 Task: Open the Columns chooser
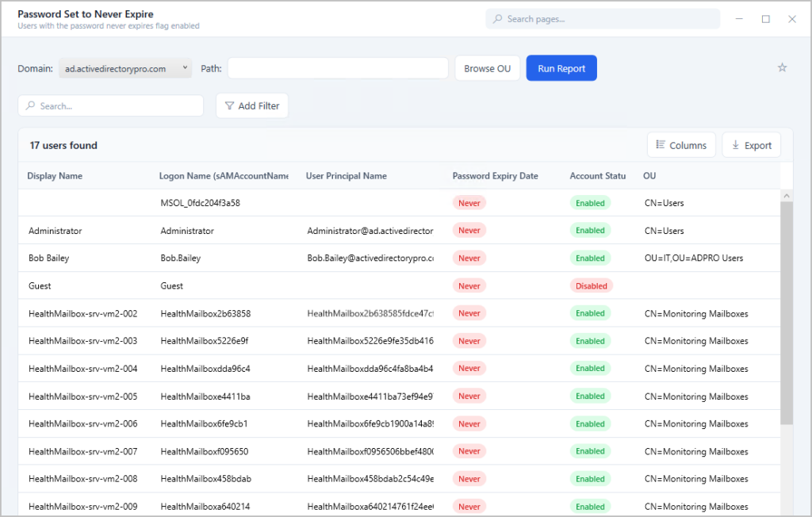(x=681, y=145)
